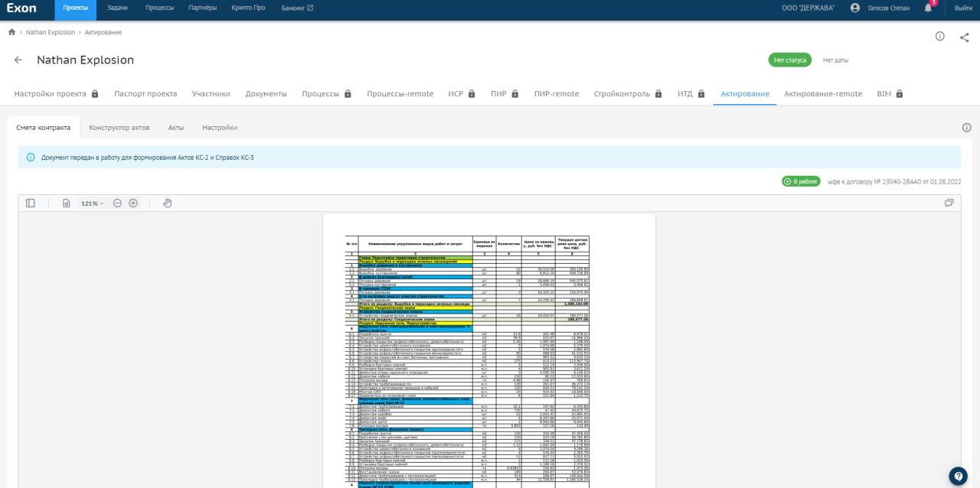
Task: Select the hand pan tool
Action: pyautogui.click(x=168, y=203)
